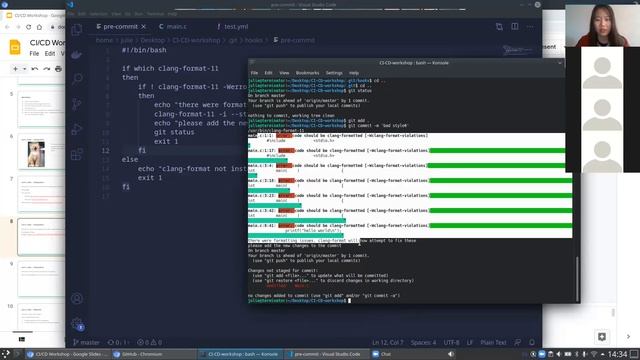Open the VS Code Explorer panel
The image size is (640, 360).
tap(77, 30)
